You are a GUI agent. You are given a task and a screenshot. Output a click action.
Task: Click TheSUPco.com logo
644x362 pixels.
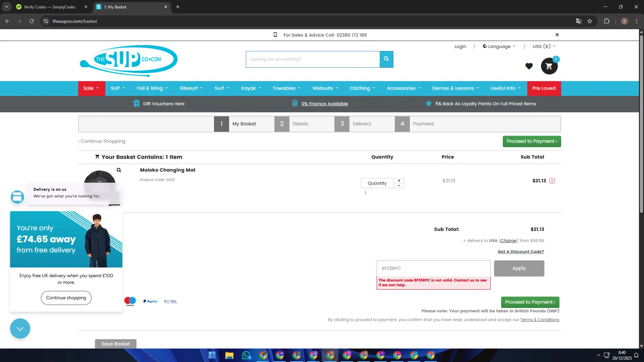pyautogui.click(x=129, y=60)
